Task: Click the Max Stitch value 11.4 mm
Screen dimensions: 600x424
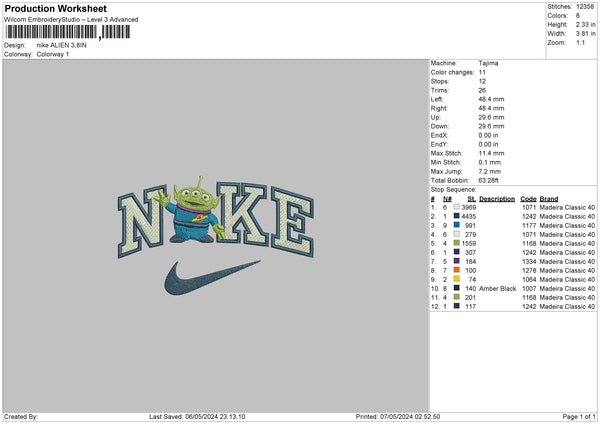Action: pyautogui.click(x=491, y=153)
